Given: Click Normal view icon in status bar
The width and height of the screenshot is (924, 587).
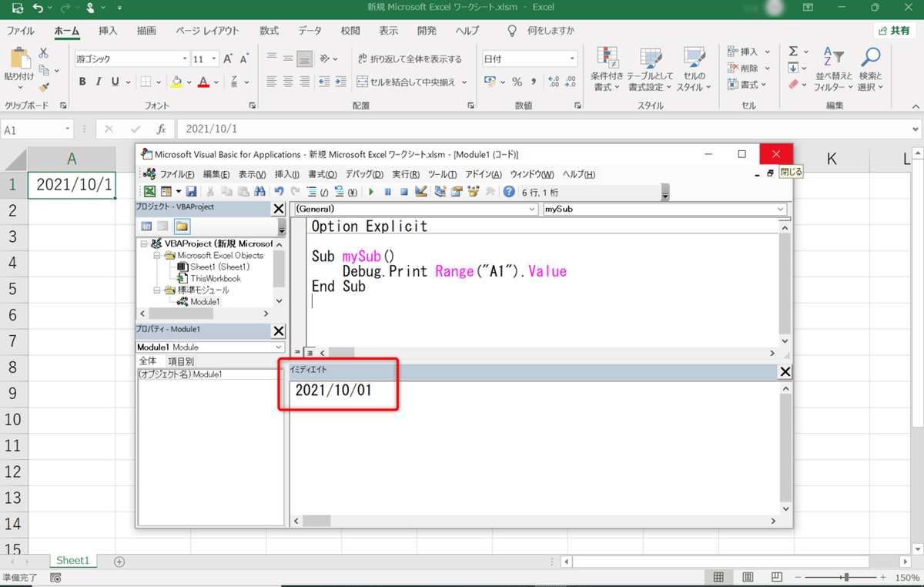Looking at the screenshot, I should point(718,578).
